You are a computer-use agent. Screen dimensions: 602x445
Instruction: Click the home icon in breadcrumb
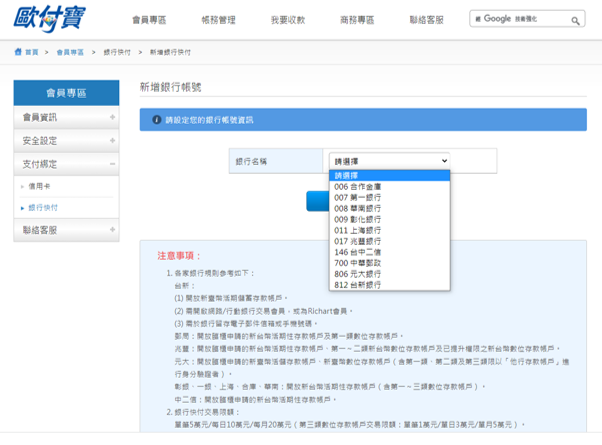(18, 52)
